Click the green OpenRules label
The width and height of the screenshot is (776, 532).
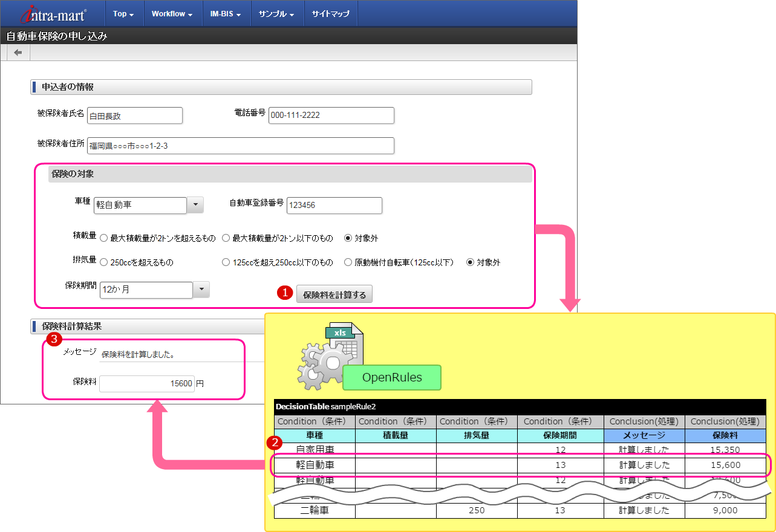pyautogui.click(x=392, y=378)
